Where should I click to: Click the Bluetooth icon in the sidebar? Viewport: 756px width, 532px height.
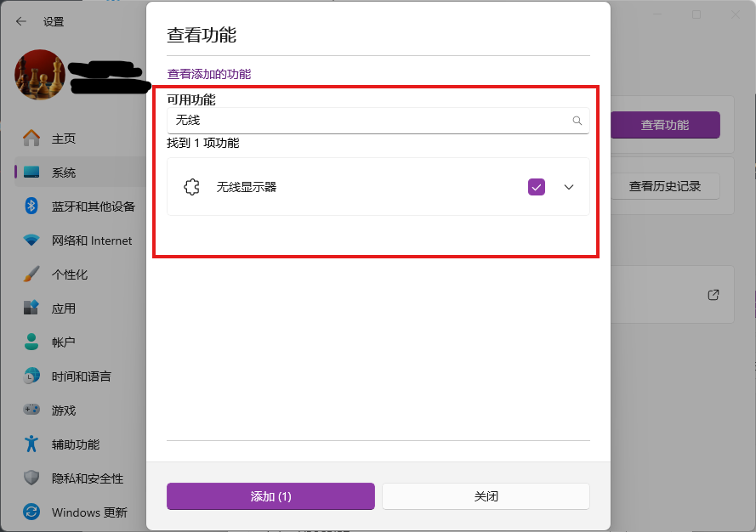31,207
